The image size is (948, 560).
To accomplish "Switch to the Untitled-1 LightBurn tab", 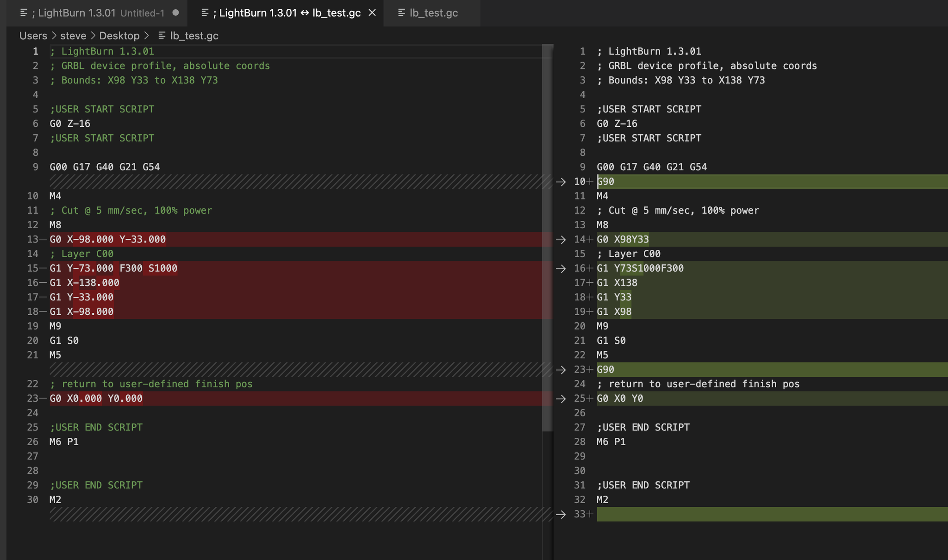I will pos(93,12).
